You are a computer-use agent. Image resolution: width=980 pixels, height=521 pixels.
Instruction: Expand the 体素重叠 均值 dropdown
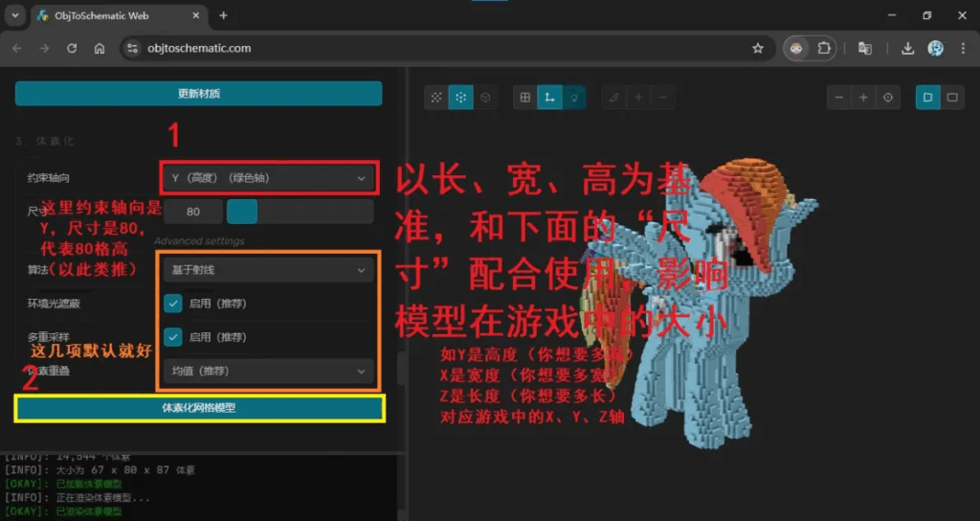point(269,371)
